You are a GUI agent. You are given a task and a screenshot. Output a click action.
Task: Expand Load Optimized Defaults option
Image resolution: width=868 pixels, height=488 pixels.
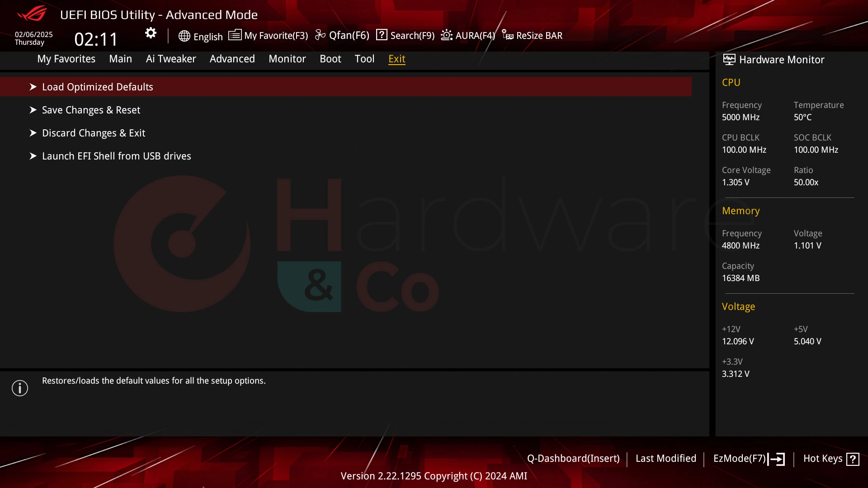(x=97, y=86)
